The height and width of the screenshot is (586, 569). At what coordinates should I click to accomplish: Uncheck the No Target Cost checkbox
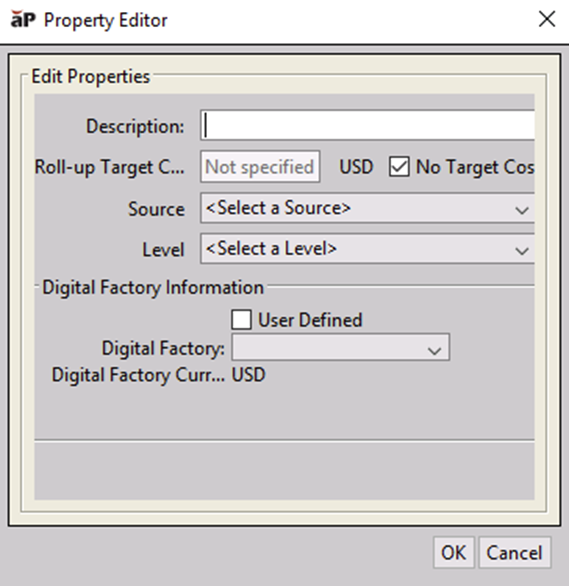[399, 167]
